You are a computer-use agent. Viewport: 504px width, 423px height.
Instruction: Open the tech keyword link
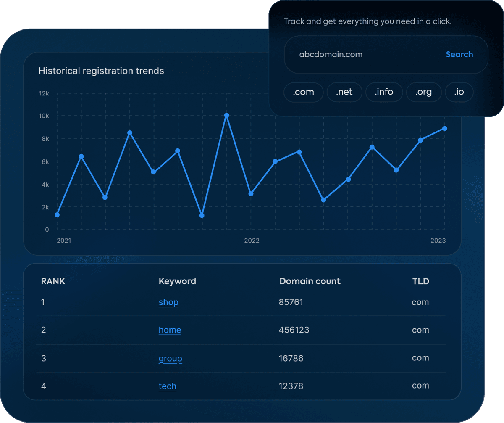[168, 386]
